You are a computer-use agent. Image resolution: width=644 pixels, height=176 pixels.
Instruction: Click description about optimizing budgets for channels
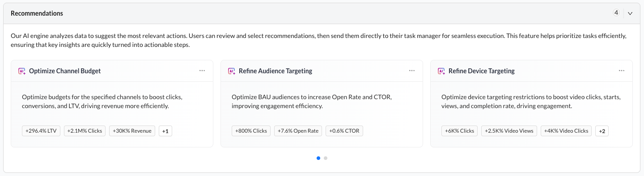tap(102, 101)
